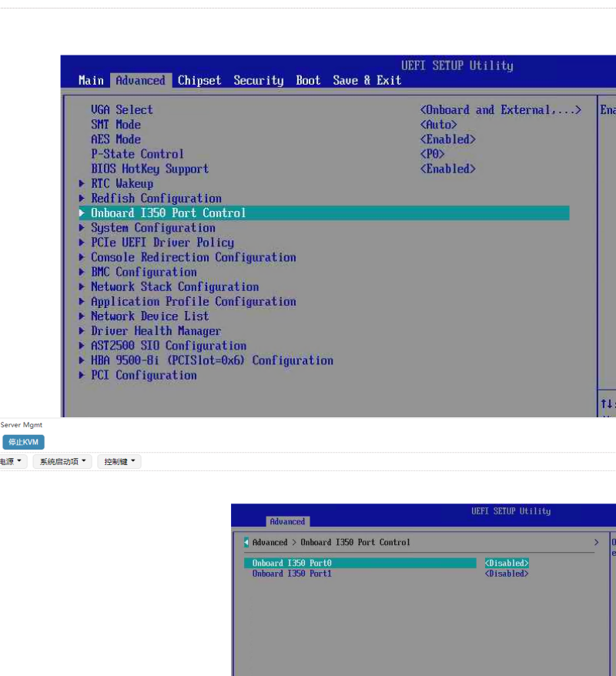This screenshot has height=676, width=616.
Task: Select the Boot tab
Action: (308, 80)
